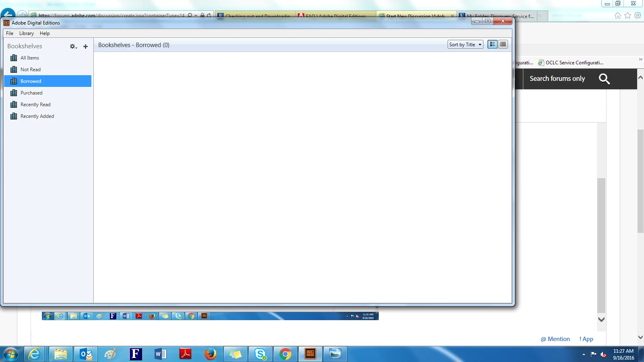Click the ! App link
Image resolution: width=644 pixels, height=362 pixels.
586,339
